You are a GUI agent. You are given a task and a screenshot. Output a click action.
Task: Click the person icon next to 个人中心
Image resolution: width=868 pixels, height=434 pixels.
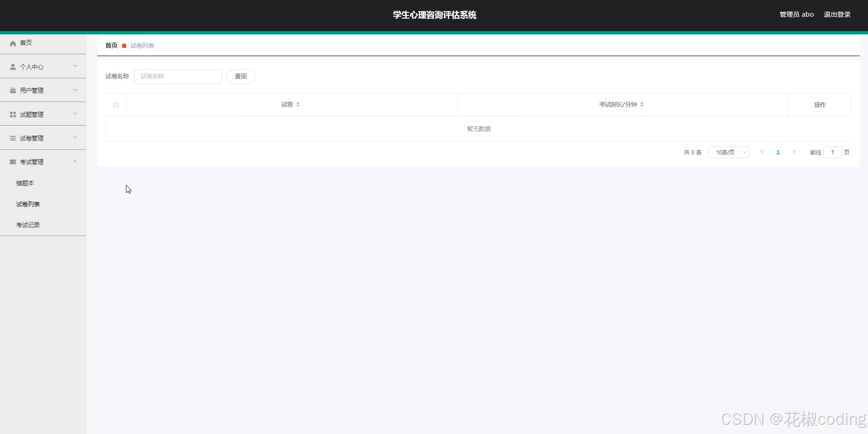tap(13, 66)
